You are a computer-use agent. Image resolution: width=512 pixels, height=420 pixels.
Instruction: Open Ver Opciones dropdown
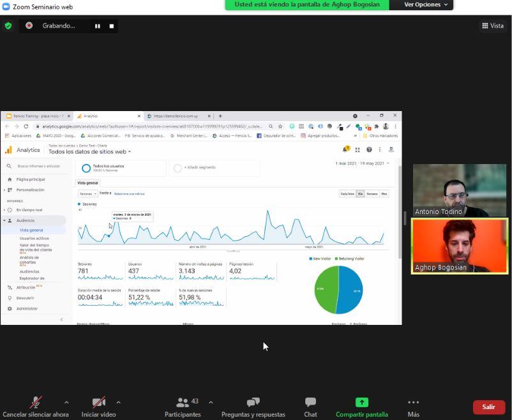click(x=426, y=5)
